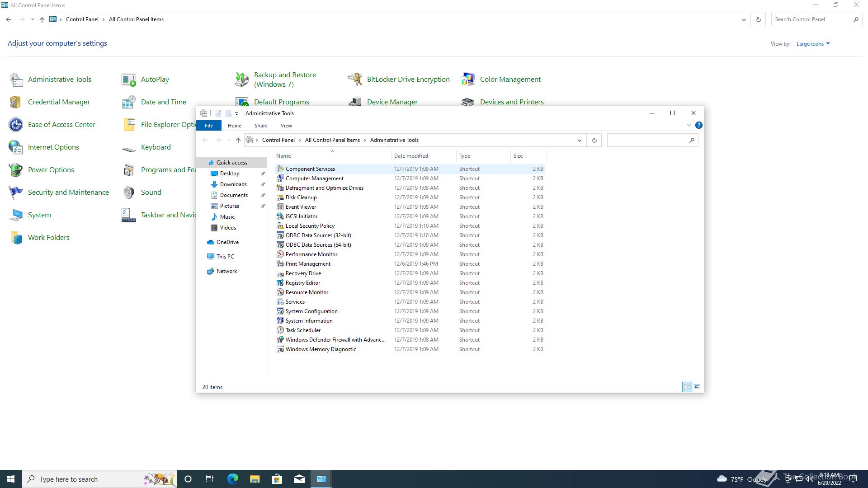Viewport: 868px width, 488px height.
Task: Open the View ribbon tab
Action: pos(286,126)
